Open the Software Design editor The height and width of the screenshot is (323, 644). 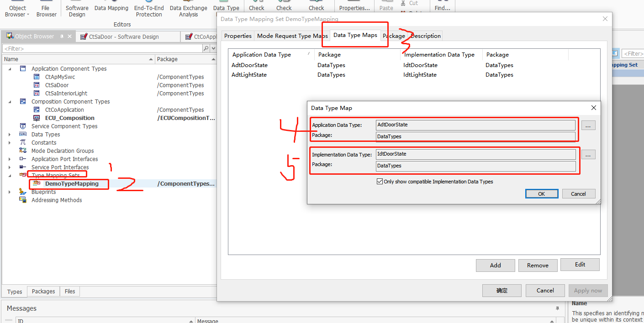point(77,8)
